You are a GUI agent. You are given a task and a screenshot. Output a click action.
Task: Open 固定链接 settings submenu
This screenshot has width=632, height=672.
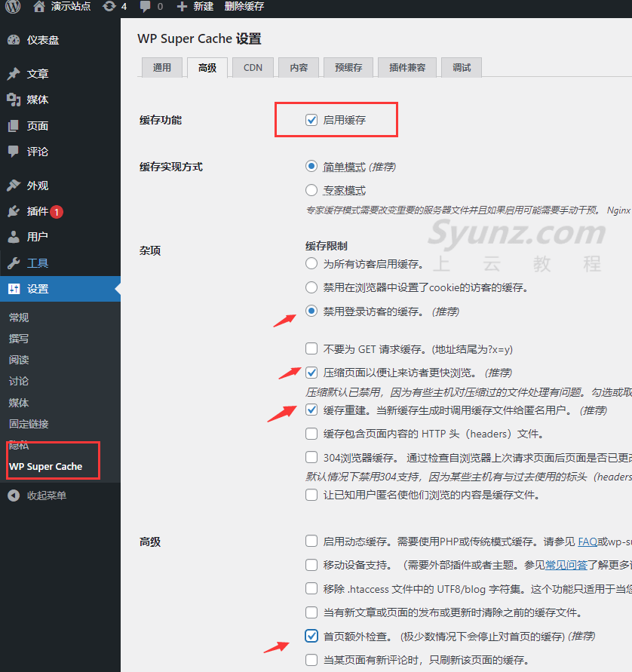pos(29,425)
